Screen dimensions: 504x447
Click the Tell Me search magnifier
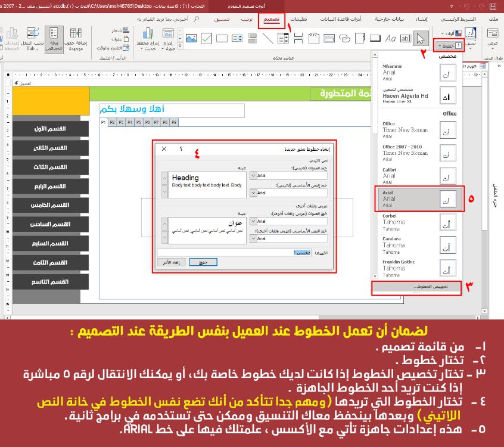click(196, 19)
